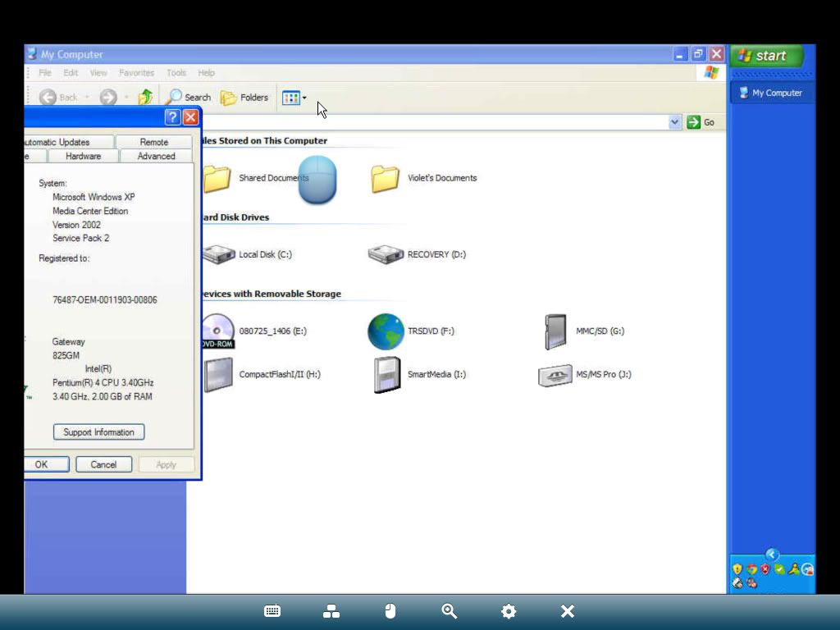Click the remote mouse mode icon
The height and width of the screenshot is (630, 840).
point(390,611)
